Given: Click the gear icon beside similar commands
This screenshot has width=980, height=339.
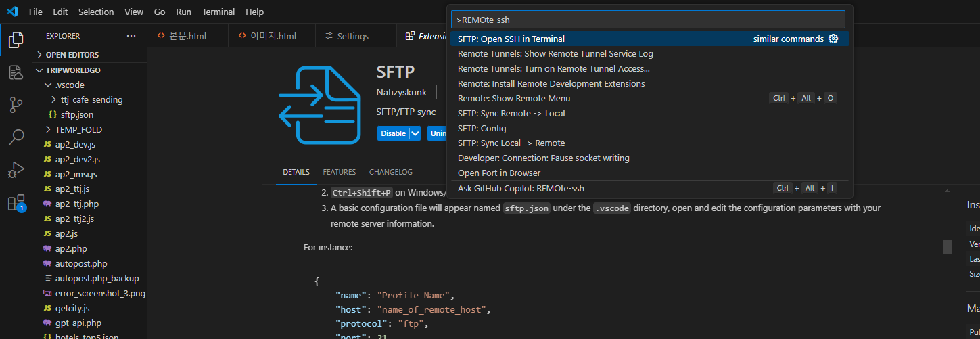Looking at the screenshot, I should pos(833,39).
